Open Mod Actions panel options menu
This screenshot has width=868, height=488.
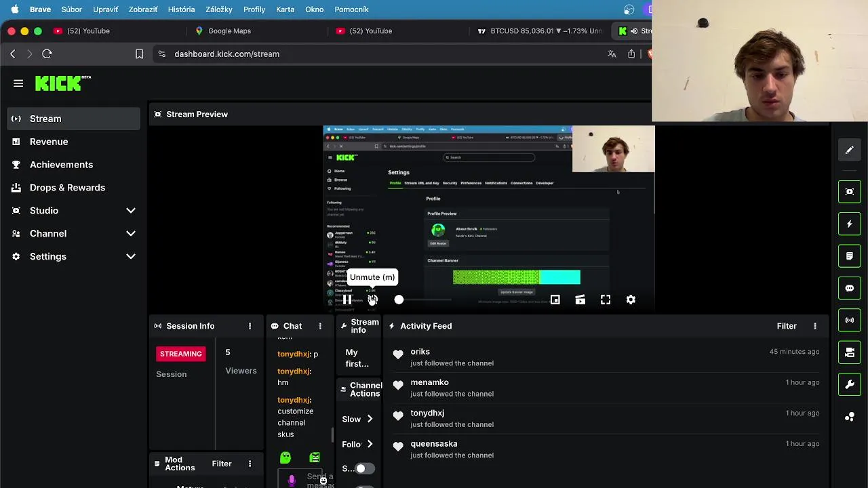pos(250,464)
